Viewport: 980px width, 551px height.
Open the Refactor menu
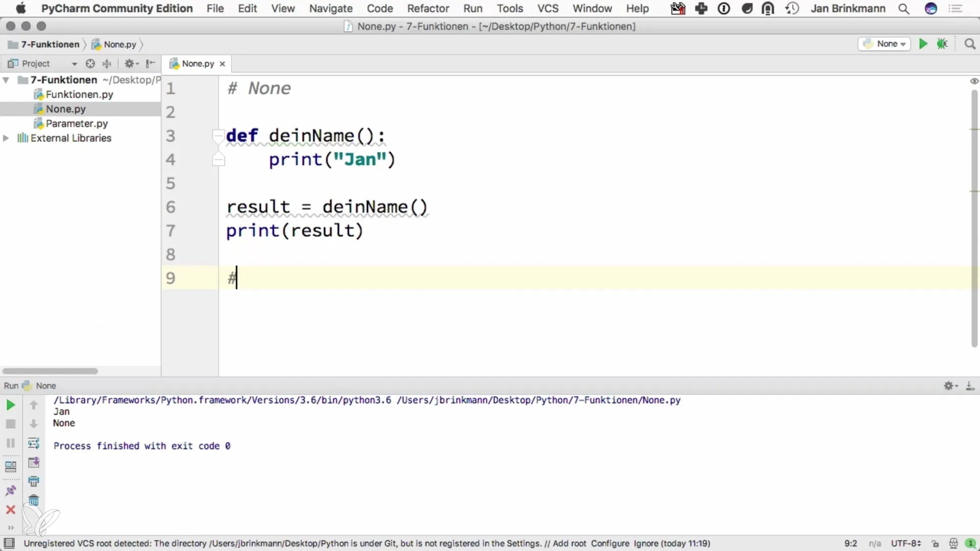tap(428, 9)
